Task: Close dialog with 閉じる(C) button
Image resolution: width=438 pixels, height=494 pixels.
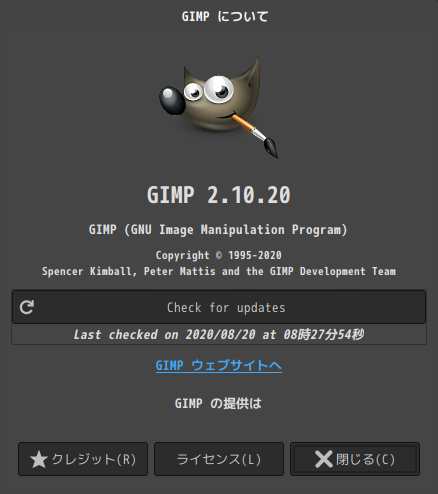Action: [355, 459]
